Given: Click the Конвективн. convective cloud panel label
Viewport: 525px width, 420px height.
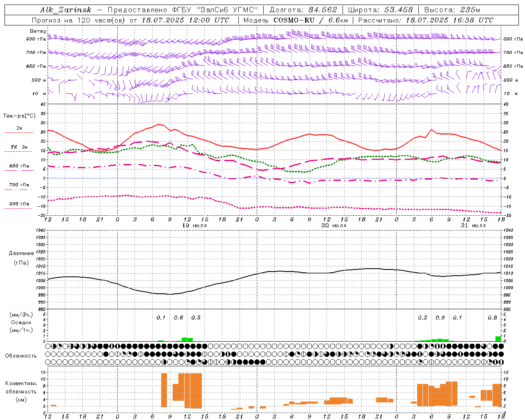Looking at the screenshot, I should pyautogui.click(x=21, y=383).
